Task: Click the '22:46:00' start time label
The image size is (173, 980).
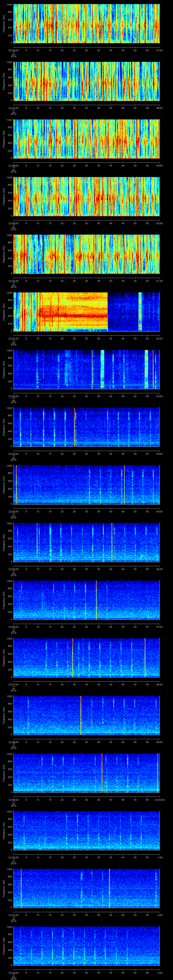Action: coord(14,50)
